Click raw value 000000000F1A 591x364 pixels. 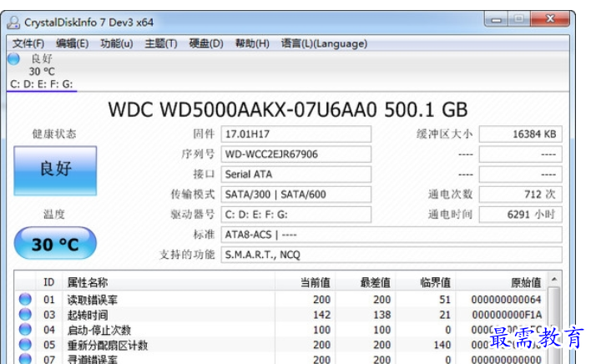507,315
